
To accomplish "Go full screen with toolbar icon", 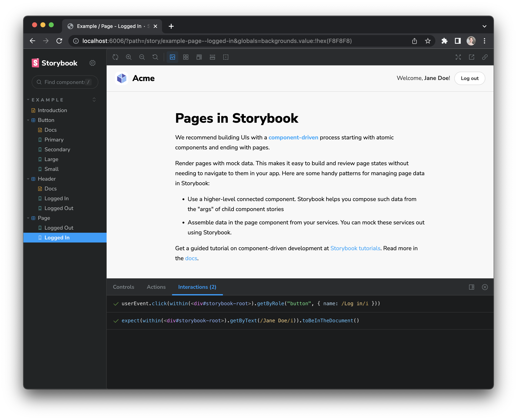I will [x=458, y=57].
